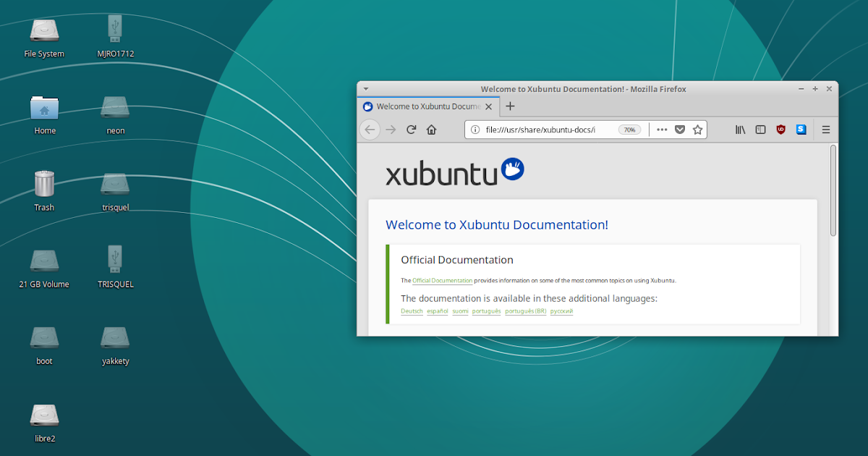Viewport: 868px width, 456px height.
Task: Click the Firefox address bar URL
Action: (540, 130)
